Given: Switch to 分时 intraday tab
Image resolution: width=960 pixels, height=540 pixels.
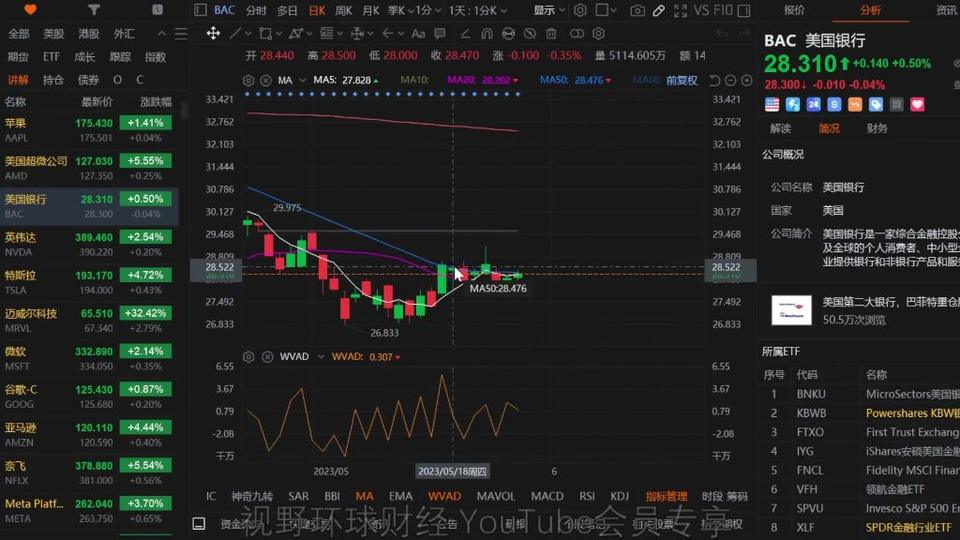Looking at the screenshot, I should point(256,10).
